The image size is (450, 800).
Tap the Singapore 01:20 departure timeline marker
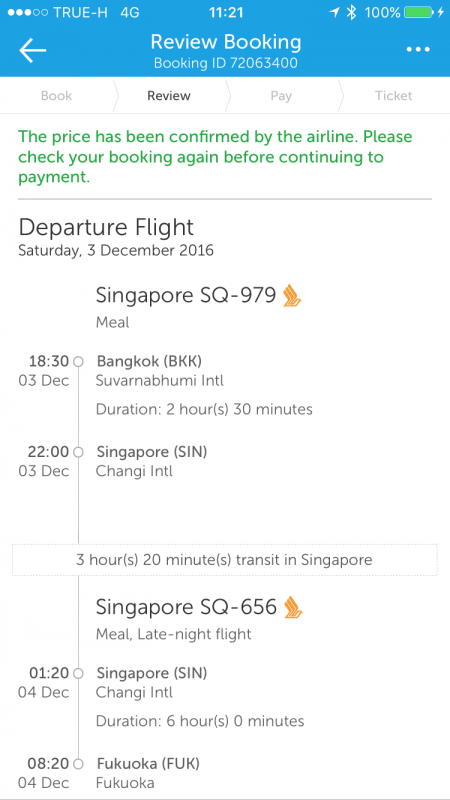[78, 673]
